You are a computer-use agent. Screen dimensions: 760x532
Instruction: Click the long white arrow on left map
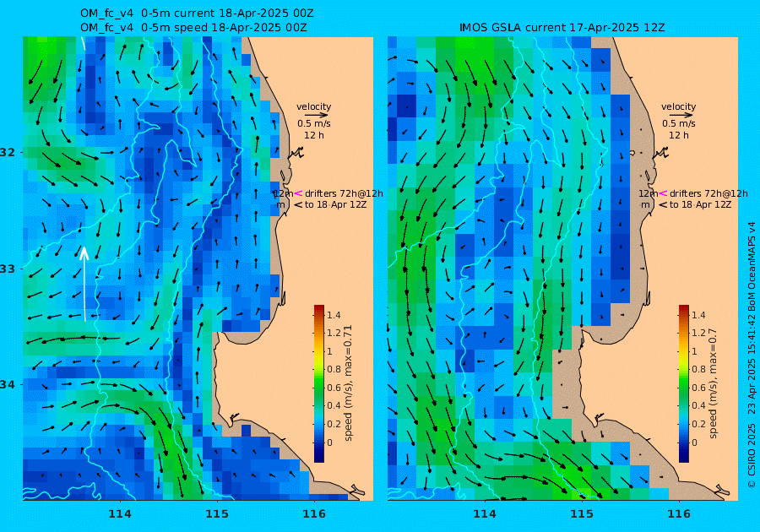84,284
